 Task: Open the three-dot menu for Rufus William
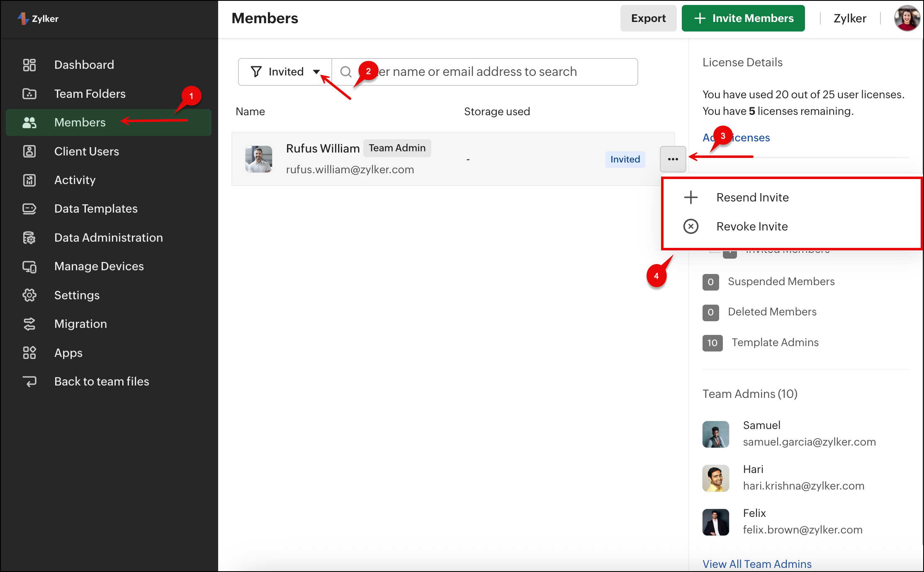point(673,159)
